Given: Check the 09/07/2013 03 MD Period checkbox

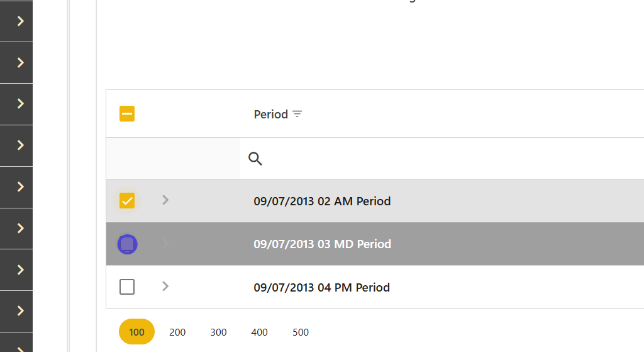Looking at the screenshot, I should pos(128,244).
